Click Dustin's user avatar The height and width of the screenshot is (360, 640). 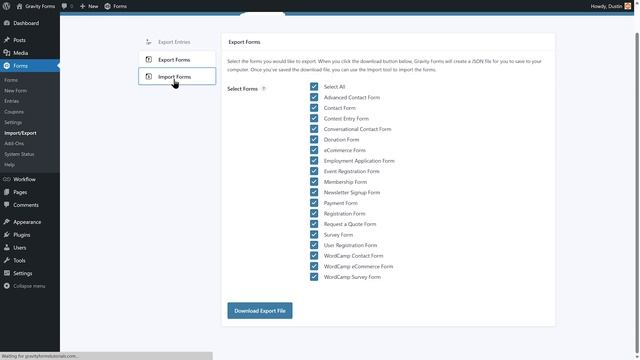click(x=628, y=6)
